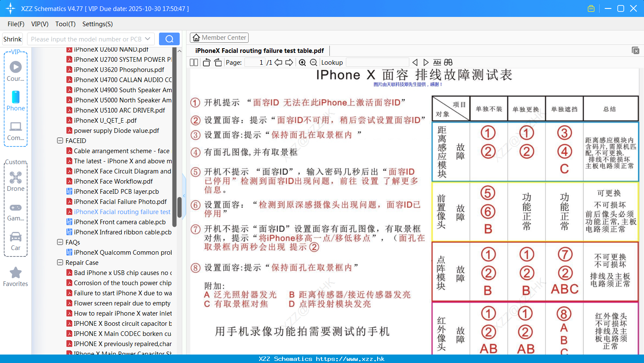Screen dimensions: 644x363
Task: Click the blue search button
Action: [169, 39]
